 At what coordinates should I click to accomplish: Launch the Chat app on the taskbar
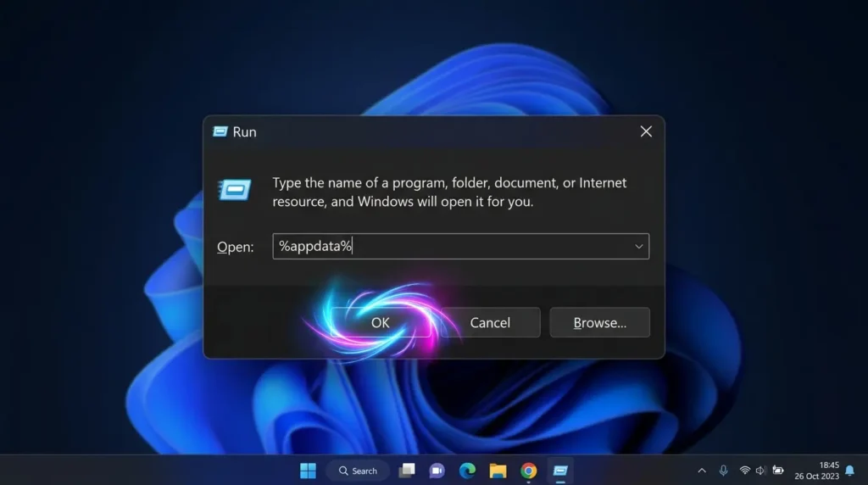coord(437,471)
